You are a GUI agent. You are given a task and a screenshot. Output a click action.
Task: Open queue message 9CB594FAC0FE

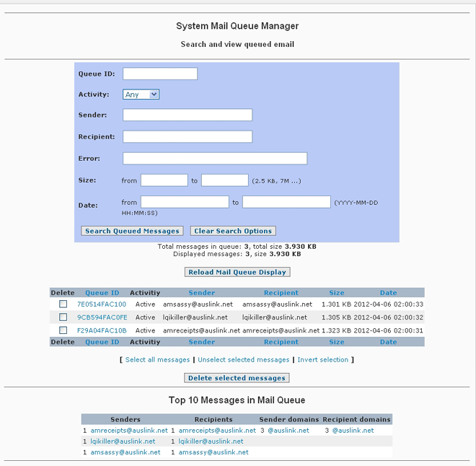[x=102, y=317]
